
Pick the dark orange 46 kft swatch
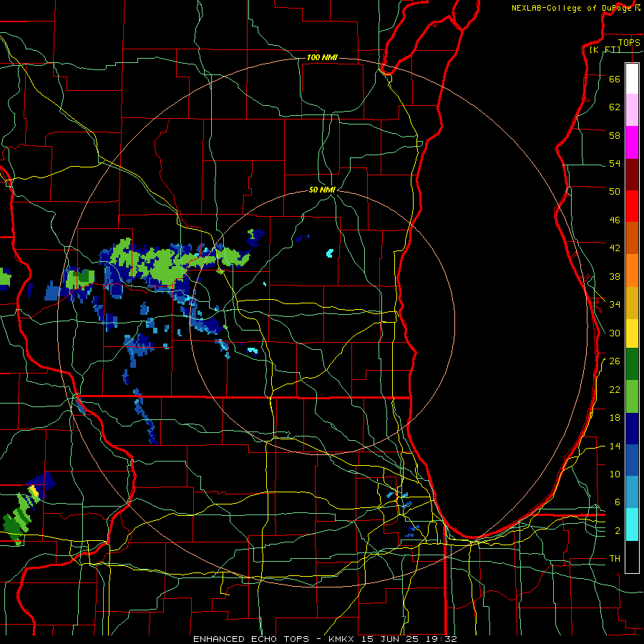click(632, 238)
